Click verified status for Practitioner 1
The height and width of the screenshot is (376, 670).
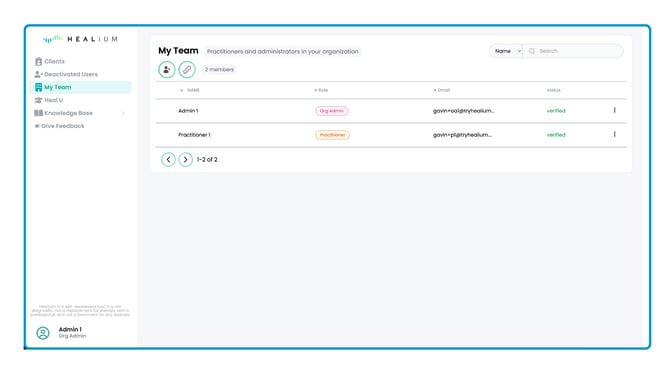(556, 135)
